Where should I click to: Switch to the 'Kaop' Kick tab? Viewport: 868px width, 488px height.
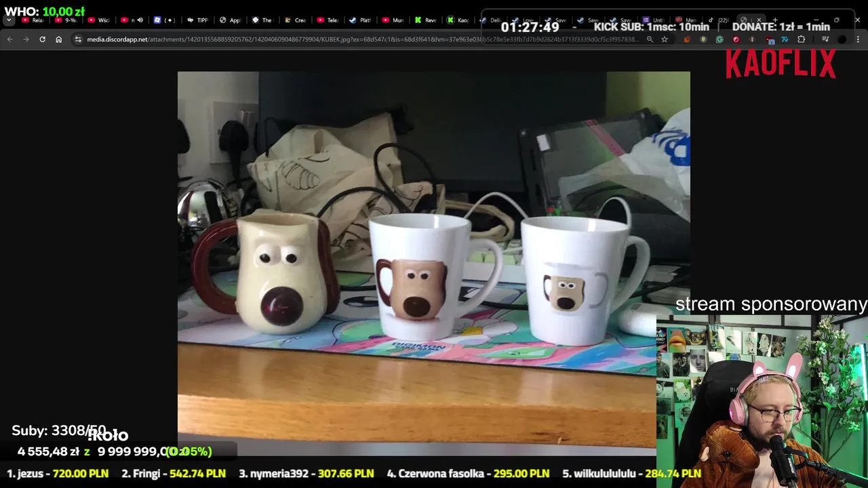[458, 20]
